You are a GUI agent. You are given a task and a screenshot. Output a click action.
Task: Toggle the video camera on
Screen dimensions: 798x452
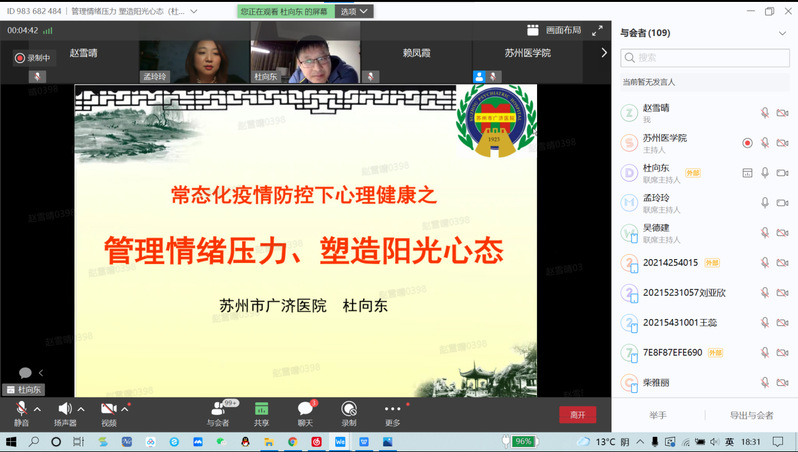click(x=108, y=410)
